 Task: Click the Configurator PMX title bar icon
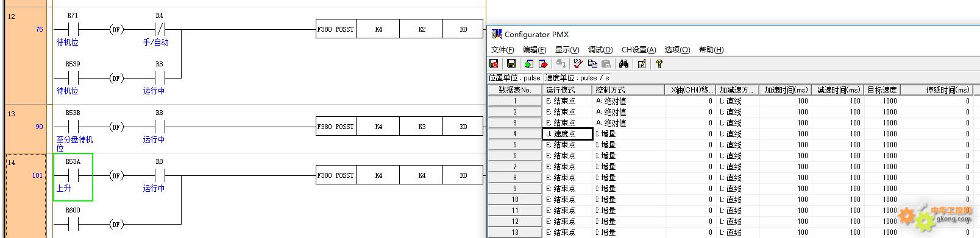click(x=497, y=35)
